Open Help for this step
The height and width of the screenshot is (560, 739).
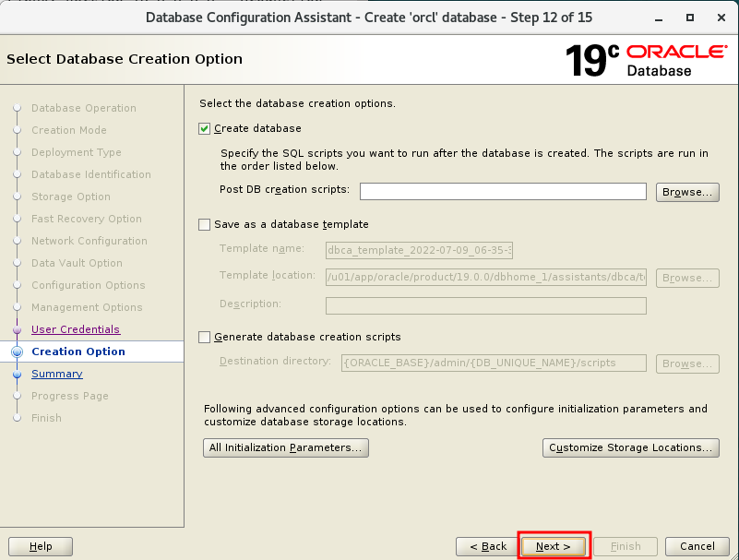pyautogui.click(x=41, y=546)
